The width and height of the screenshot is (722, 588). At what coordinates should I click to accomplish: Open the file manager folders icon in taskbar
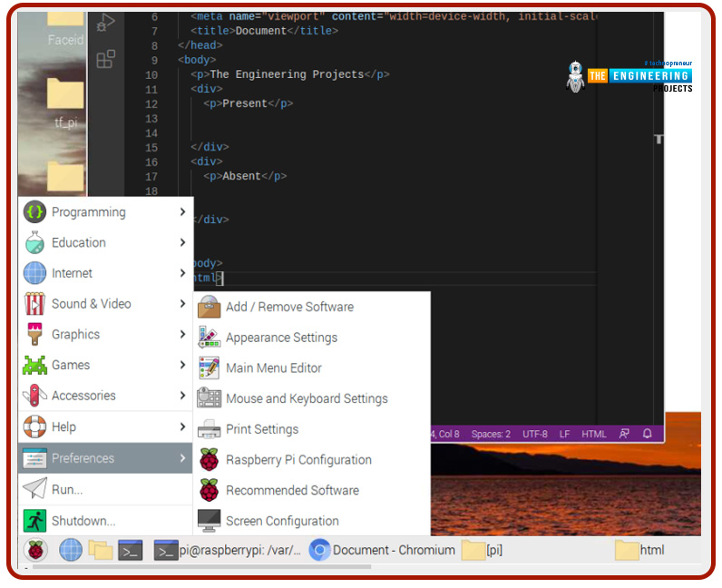click(x=101, y=550)
